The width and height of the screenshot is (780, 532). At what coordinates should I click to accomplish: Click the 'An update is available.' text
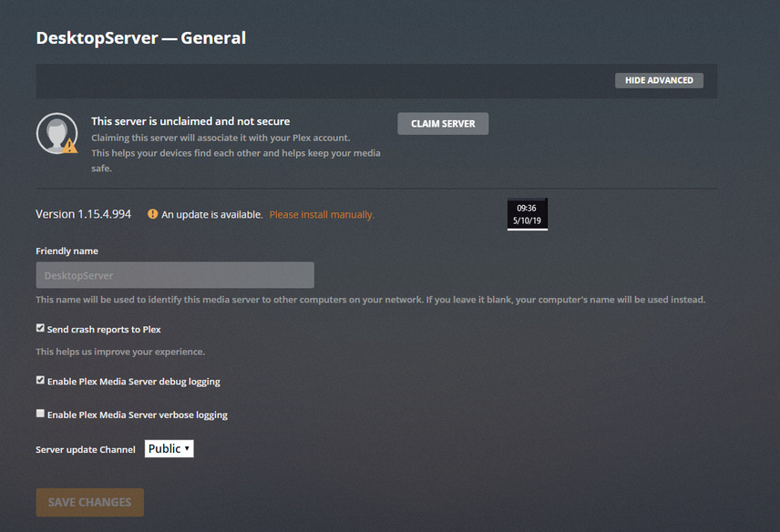click(x=212, y=215)
